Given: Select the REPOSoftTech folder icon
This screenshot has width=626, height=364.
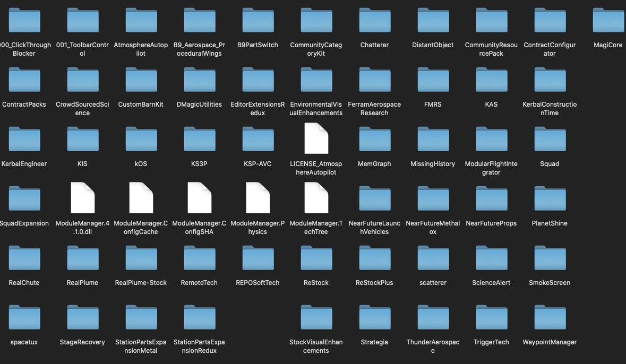Looking at the screenshot, I should [258, 258].
